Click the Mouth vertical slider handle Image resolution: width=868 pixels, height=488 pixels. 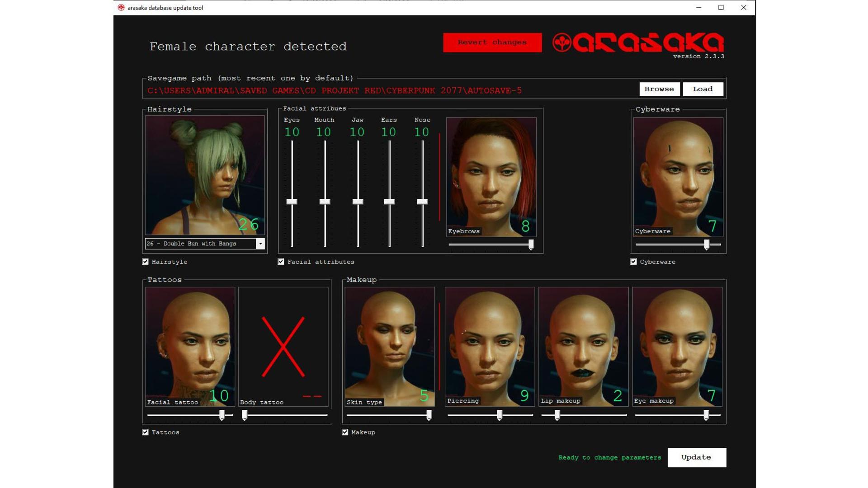(325, 202)
